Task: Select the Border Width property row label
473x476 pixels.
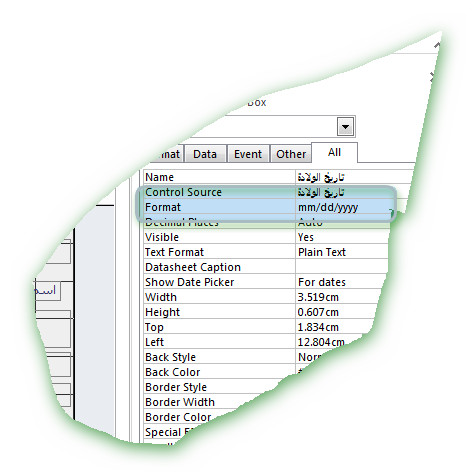Action: coord(180,402)
